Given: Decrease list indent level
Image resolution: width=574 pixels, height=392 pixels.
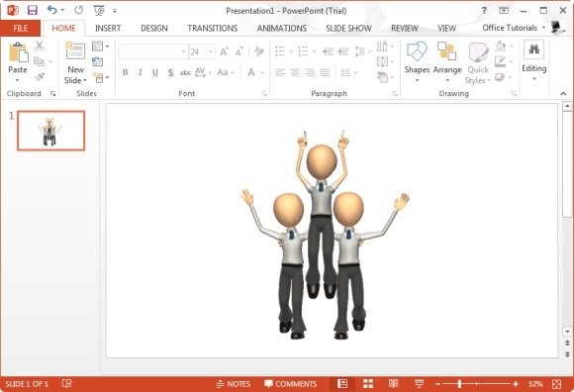Looking at the screenshot, I should coord(328,51).
